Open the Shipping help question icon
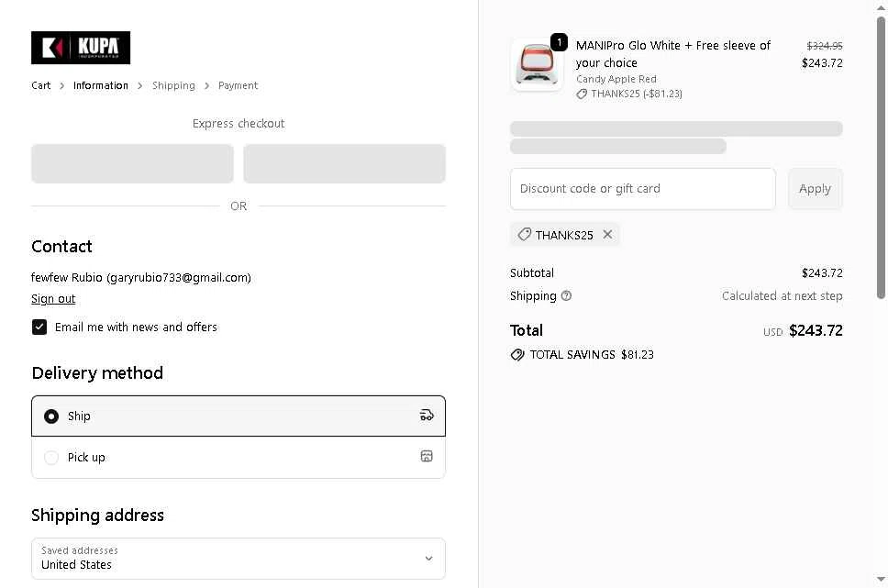888x588 pixels. tap(566, 295)
